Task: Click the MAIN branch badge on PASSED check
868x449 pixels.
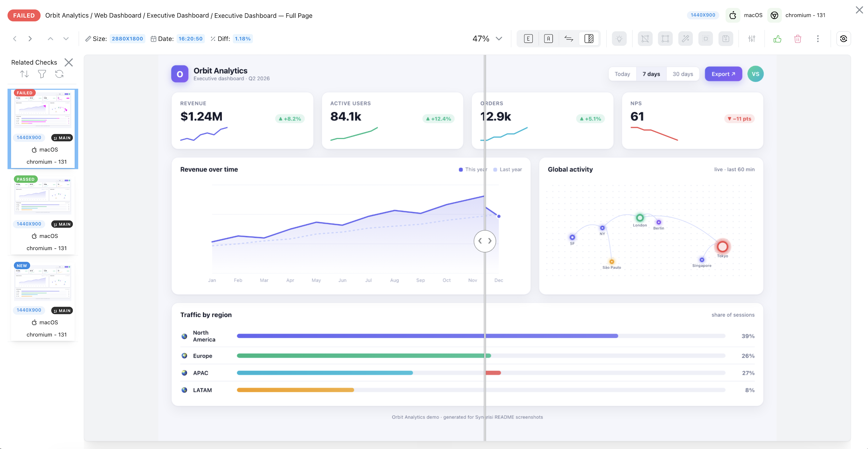Action: point(62,224)
